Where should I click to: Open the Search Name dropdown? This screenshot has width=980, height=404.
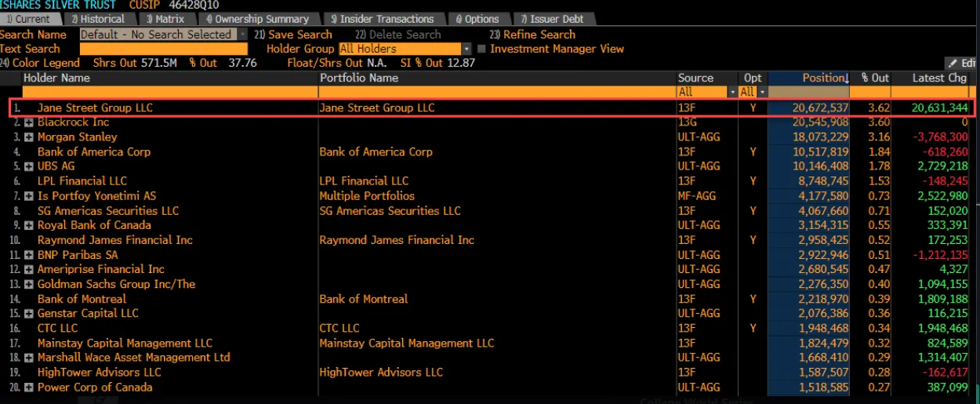(x=242, y=35)
